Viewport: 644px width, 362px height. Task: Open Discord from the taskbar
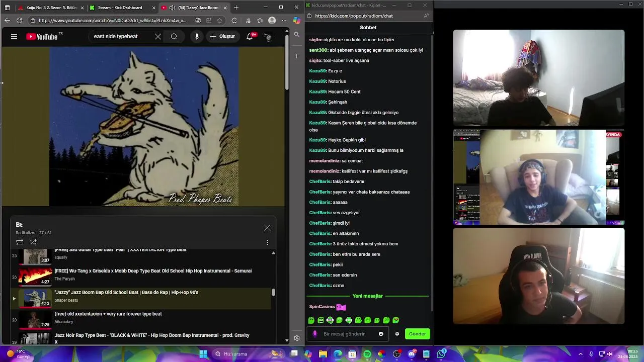coord(412,354)
